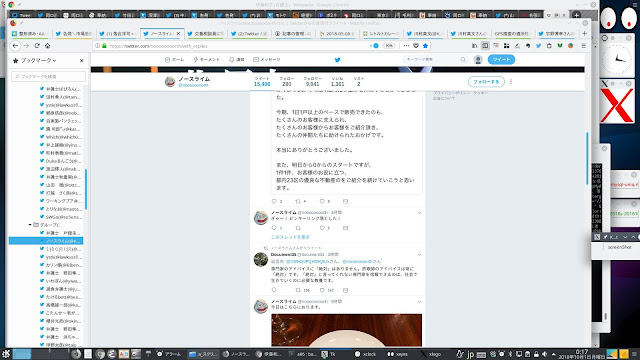Viewport: 640px width, 360px height.
Task: Close the active ノースライム tab
Action: click(x=178, y=33)
